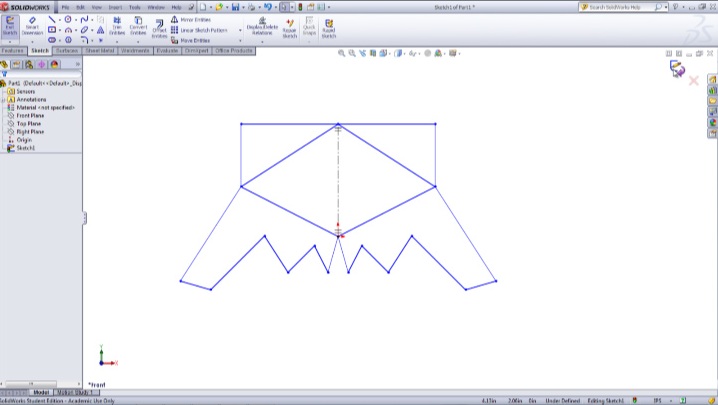Switch to the Office Products tab
Screen dimensions: 718x405
click(234, 51)
